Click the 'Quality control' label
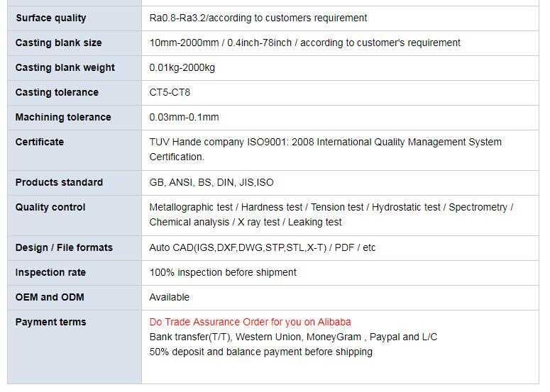 click(50, 207)
